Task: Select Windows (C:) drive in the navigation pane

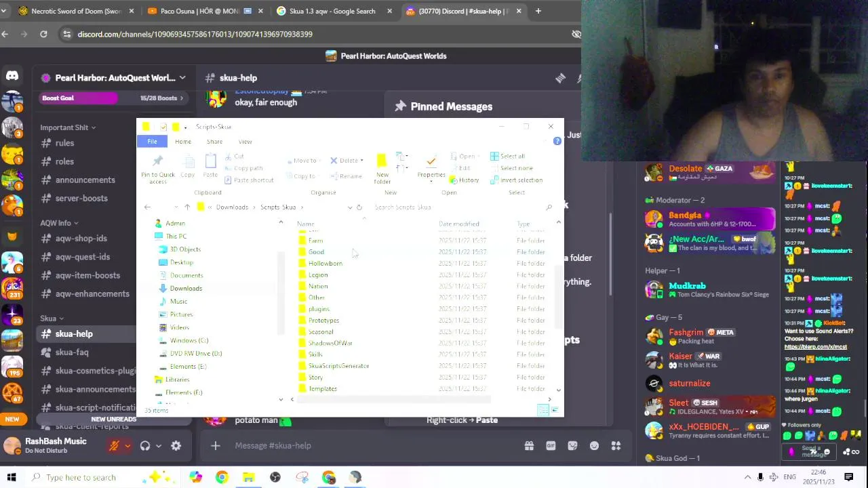Action: coord(189,340)
